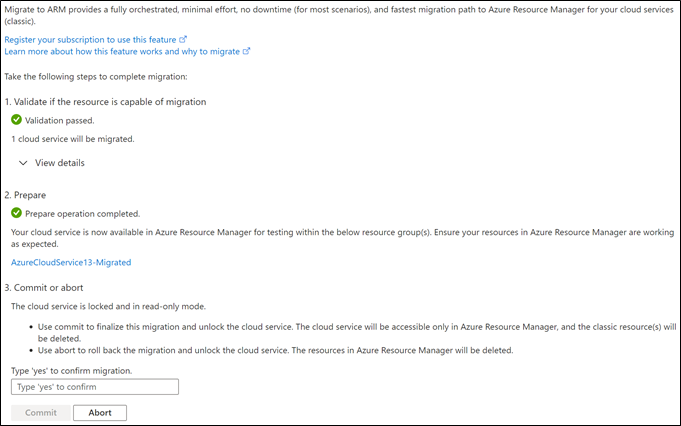The image size is (681, 426).
Task: Select the Validate if resource capable heading
Action: 106,102
